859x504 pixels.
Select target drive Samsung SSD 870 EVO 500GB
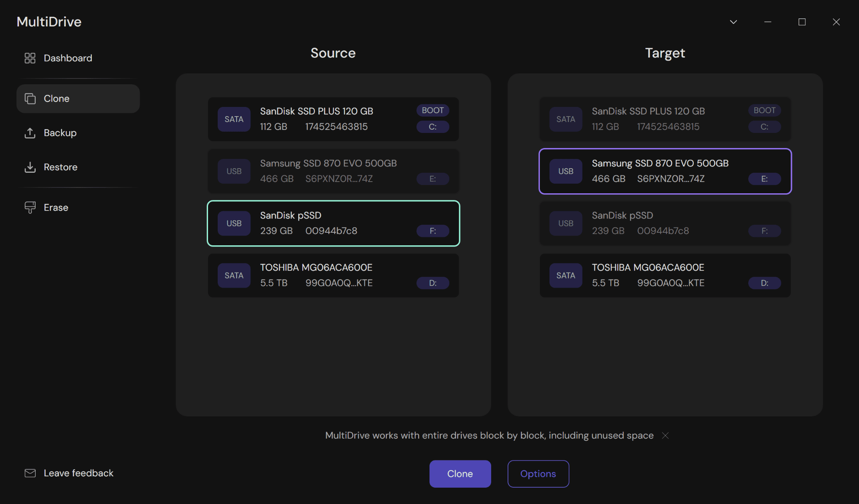(x=665, y=171)
